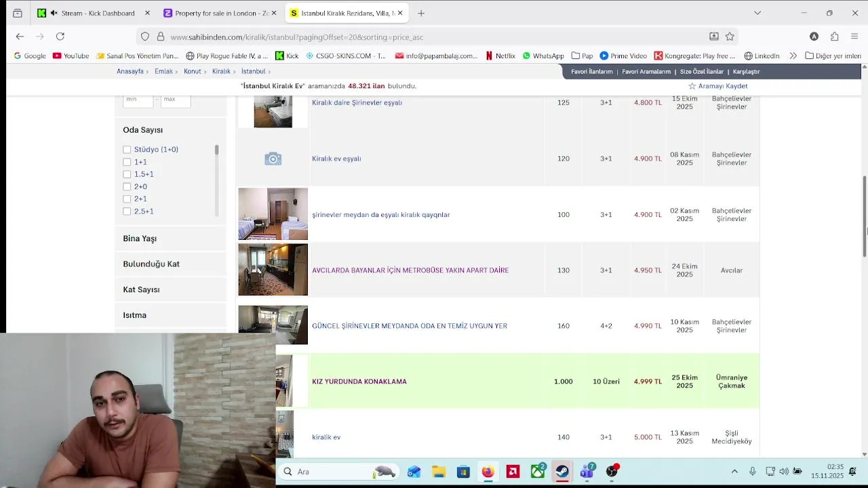Open Microsoft Teams from the taskbar
Image resolution: width=868 pixels, height=488 pixels.
point(587,472)
